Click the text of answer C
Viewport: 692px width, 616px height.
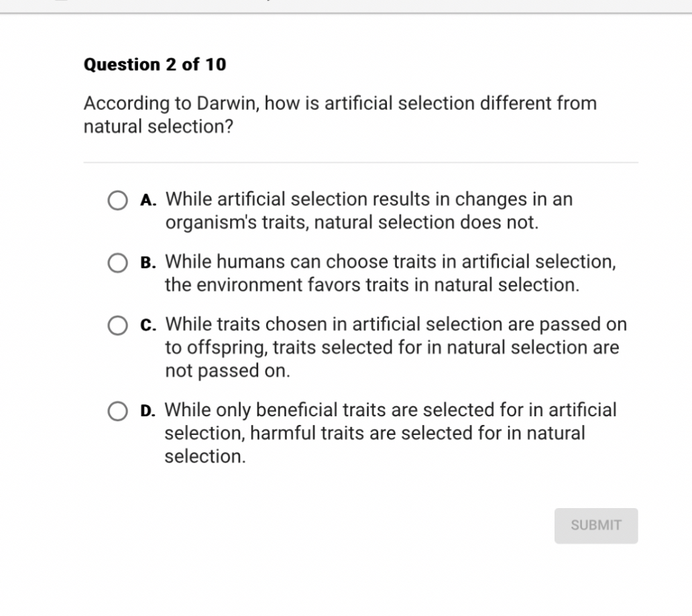(x=394, y=347)
